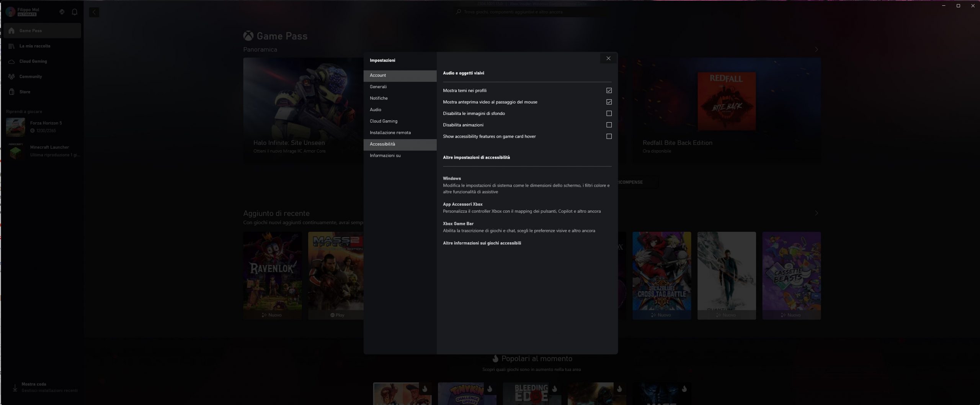Click the Filippo Mol profile avatar

(x=11, y=12)
